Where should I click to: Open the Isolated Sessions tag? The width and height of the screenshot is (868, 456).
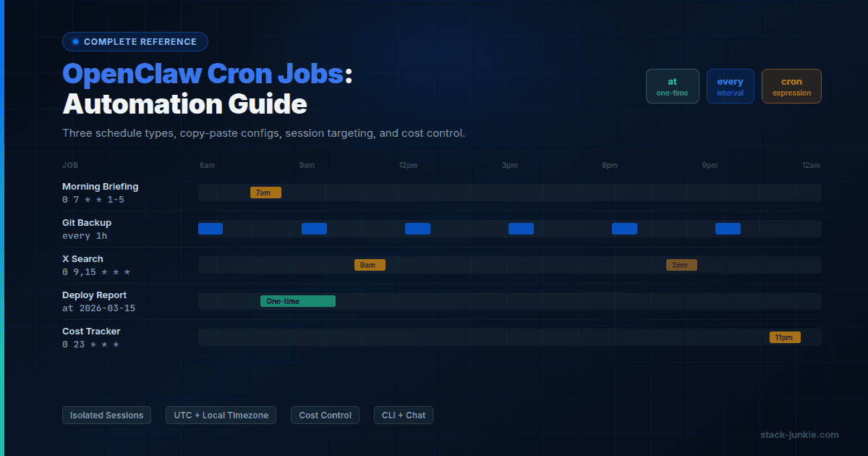(107, 415)
